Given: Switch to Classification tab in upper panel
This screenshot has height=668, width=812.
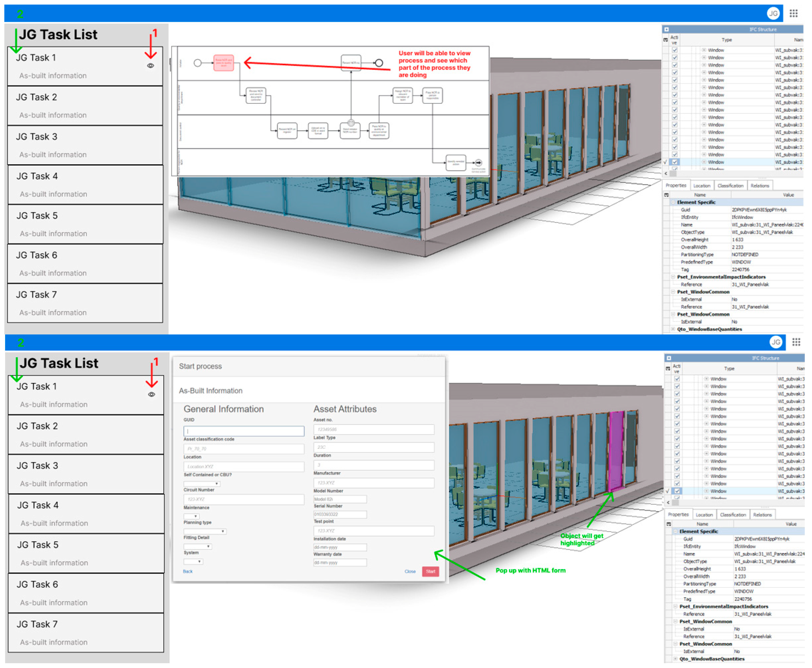Looking at the screenshot, I should (730, 186).
